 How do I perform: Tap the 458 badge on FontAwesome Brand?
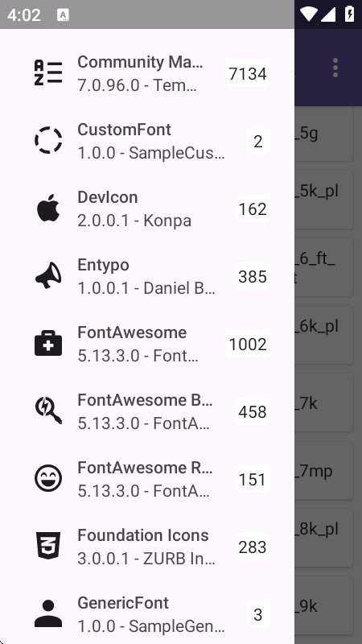pos(253,411)
